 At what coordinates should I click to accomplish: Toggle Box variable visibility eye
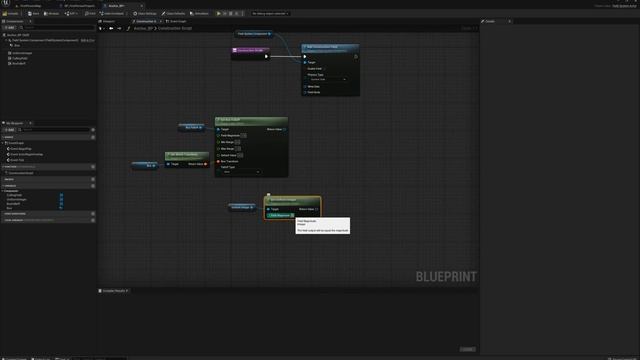61,208
